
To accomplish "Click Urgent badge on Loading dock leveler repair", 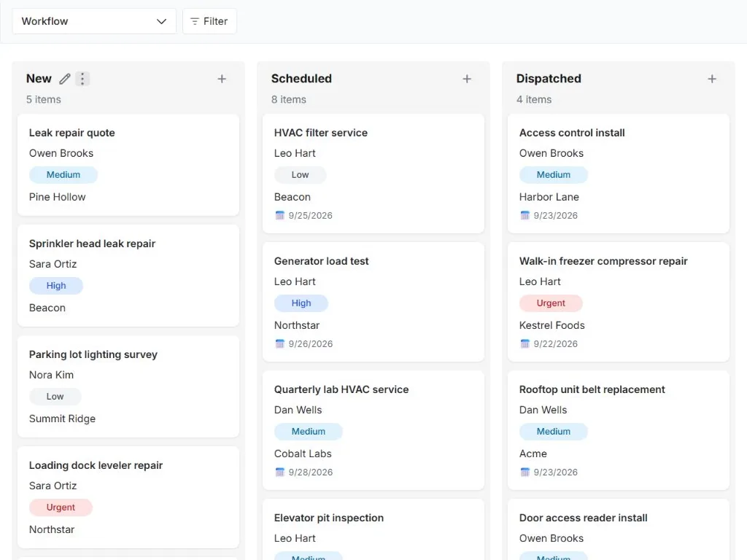I will click(61, 507).
